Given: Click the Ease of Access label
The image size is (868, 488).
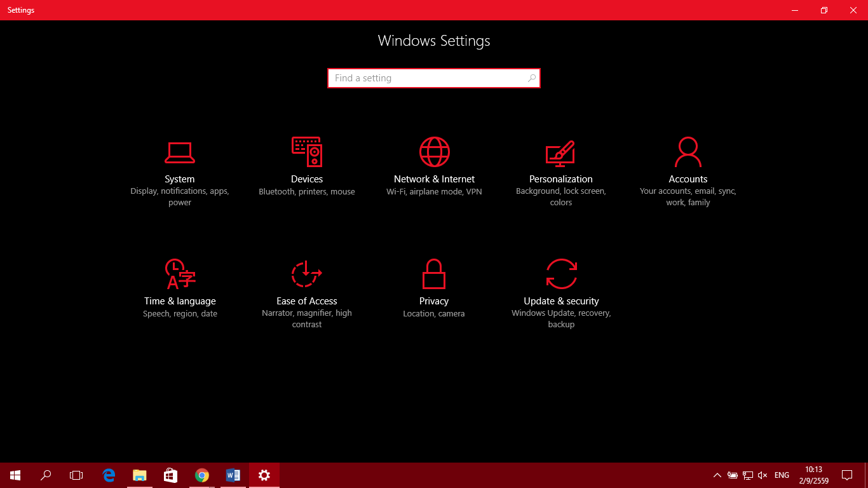Looking at the screenshot, I should tap(307, 301).
